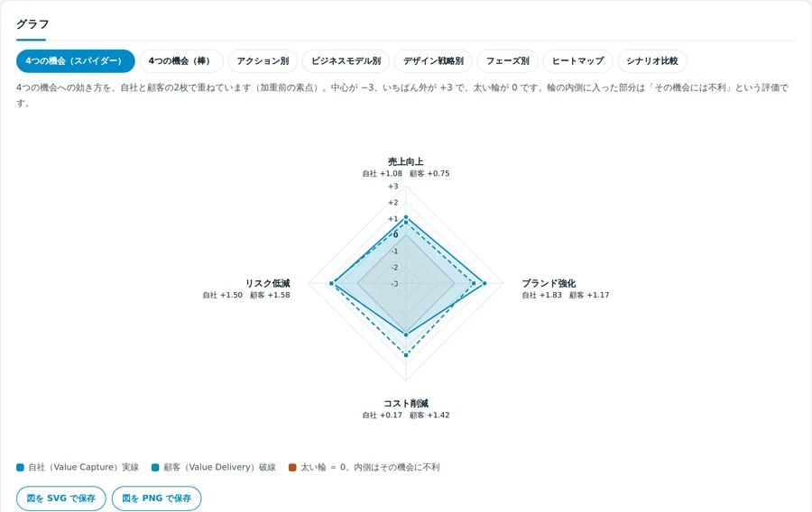Click the orange 太い輪 legend swatch

click(x=292, y=468)
